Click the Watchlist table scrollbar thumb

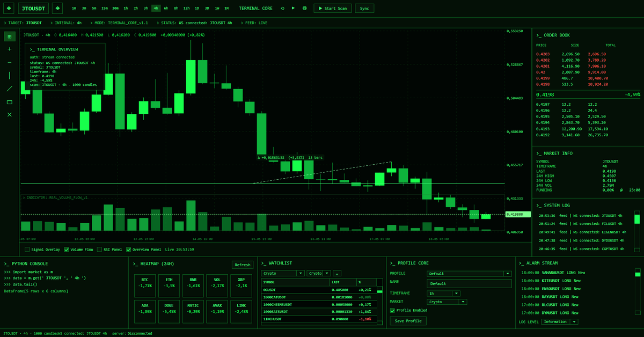pos(379,290)
